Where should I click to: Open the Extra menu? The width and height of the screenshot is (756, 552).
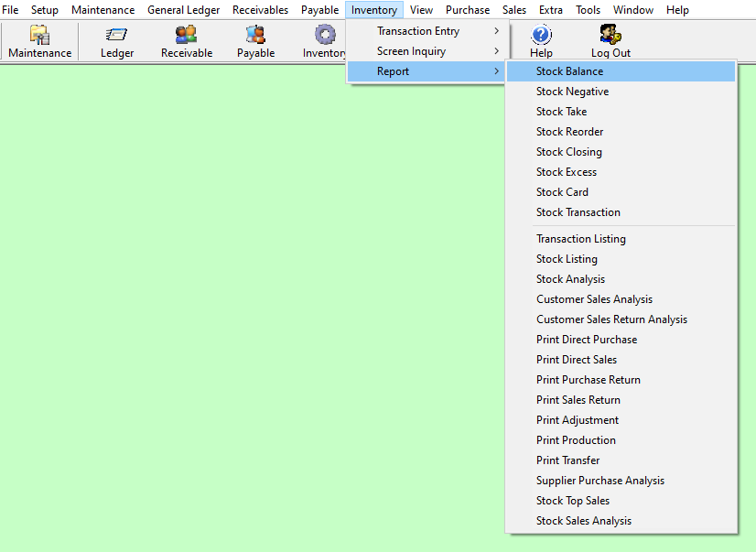pos(551,10)
